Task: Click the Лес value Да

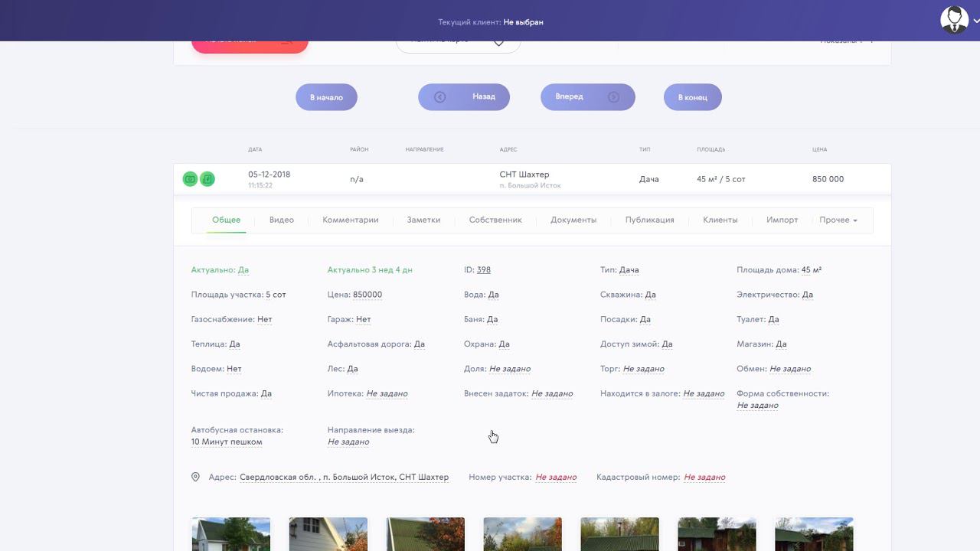Action: pyautogui.click(x=353, y=369)
